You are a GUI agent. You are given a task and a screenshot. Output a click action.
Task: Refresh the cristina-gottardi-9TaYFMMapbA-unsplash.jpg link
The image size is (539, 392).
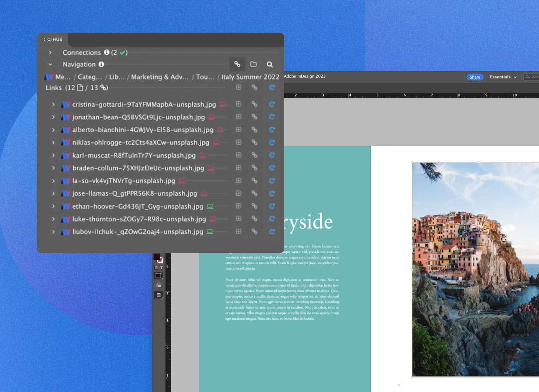click(272, 104)
